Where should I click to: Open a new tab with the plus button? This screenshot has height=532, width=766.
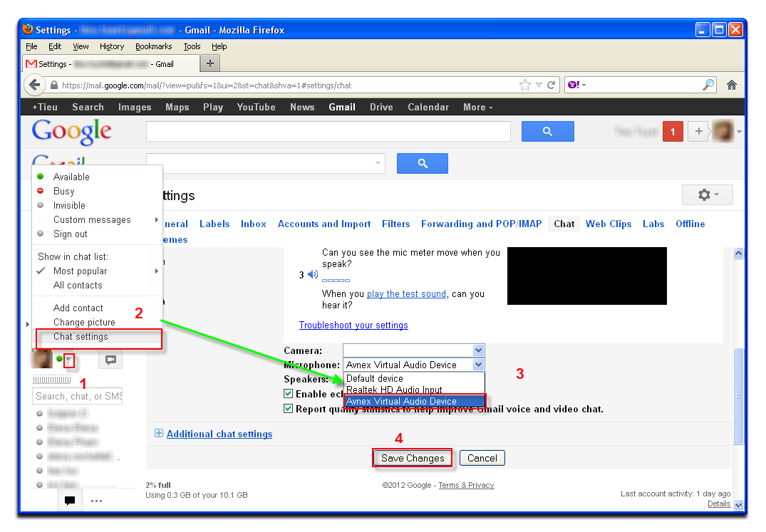(210, 63)
